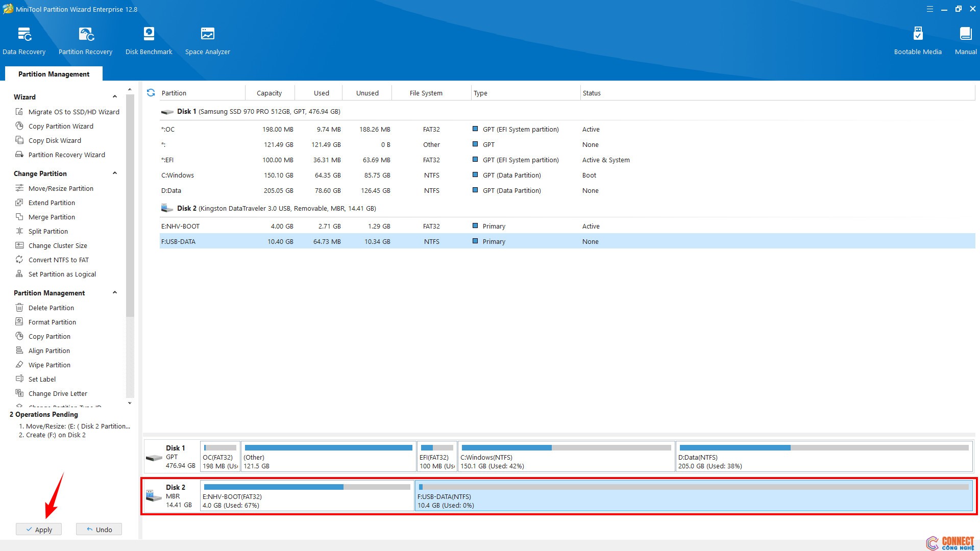
Task: Click the OC(FAT32) block in disk map
Action: tap(220, 457)
